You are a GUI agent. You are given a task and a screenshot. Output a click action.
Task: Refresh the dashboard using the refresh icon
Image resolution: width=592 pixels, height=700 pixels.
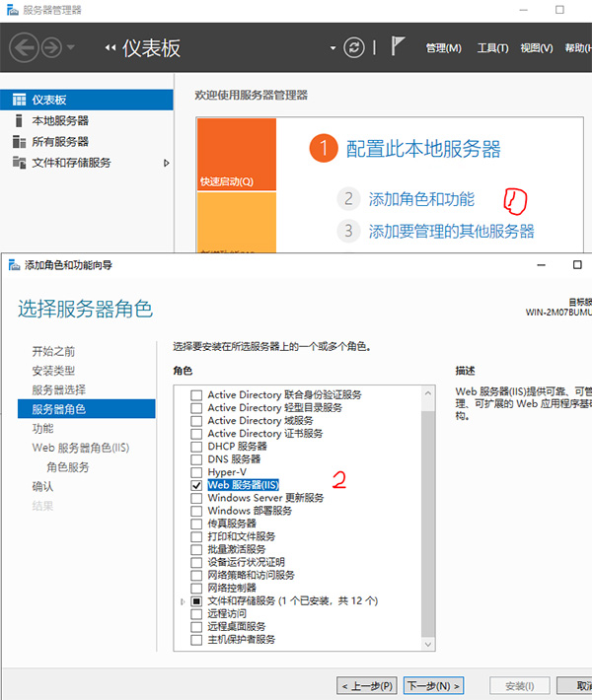354,48
